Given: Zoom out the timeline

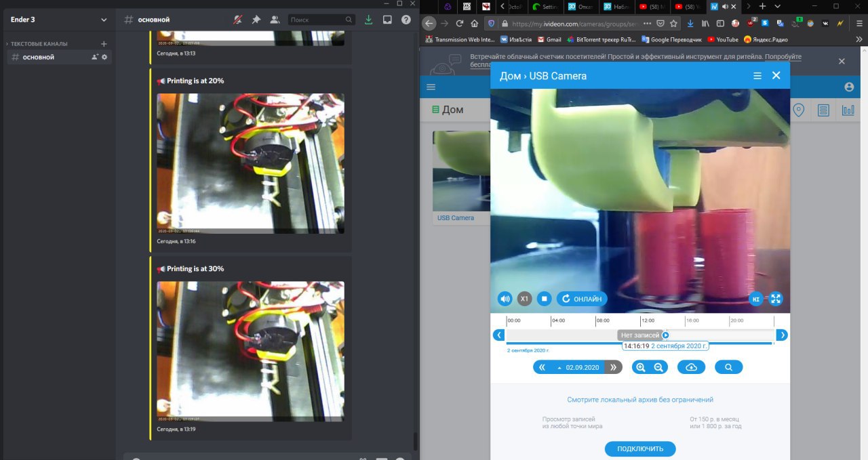Looking at the screenshot, I should coord(658,367).
